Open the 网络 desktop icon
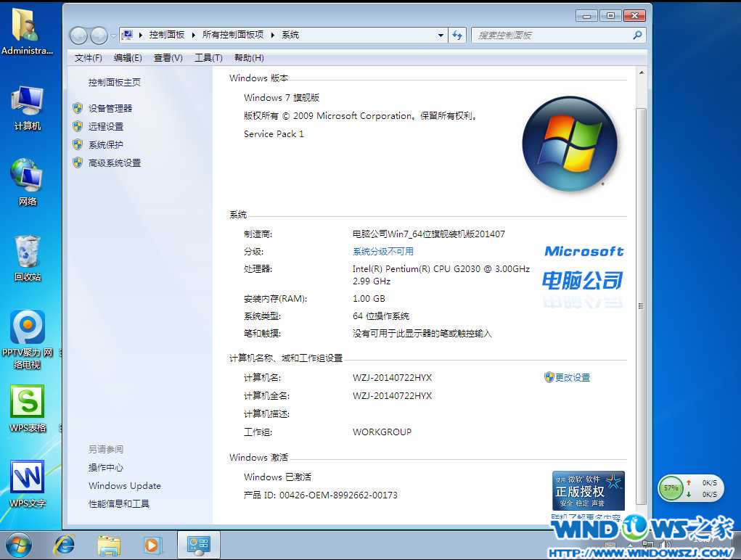741x560 pixels. [x=27, y=180]
